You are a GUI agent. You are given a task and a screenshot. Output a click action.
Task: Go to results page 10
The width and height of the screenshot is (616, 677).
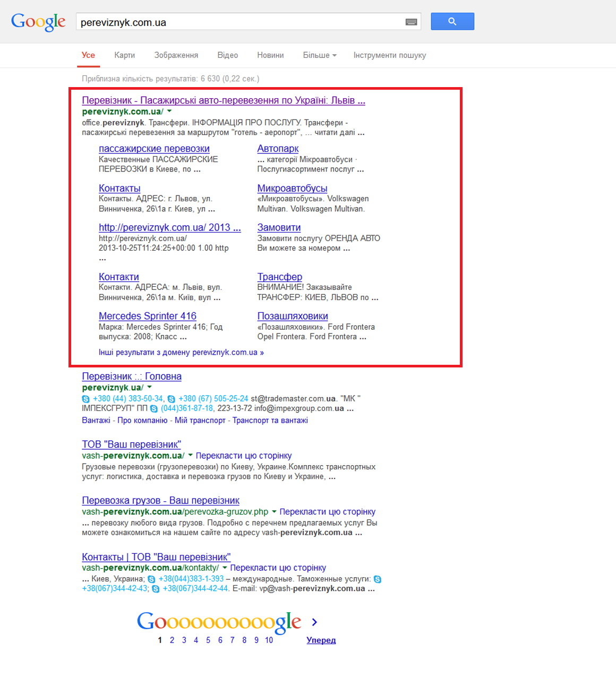(269, 640)
